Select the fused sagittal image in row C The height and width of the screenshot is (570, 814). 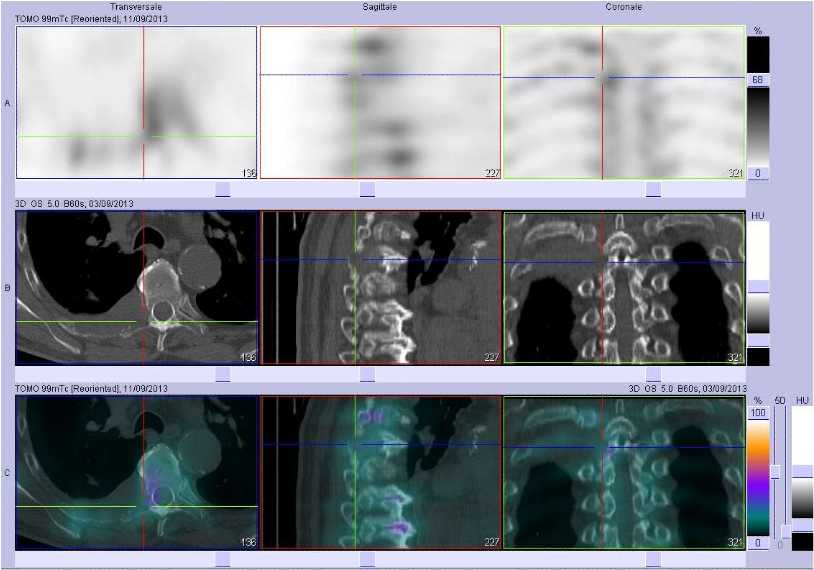click(380, 472)
